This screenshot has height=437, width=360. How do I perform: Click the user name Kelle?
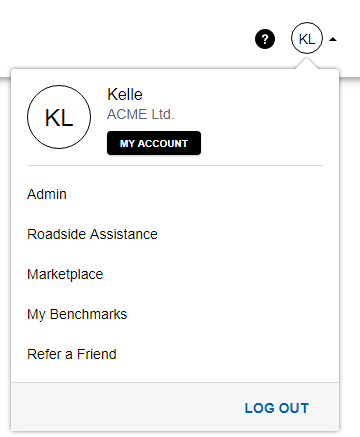point(125,94)
